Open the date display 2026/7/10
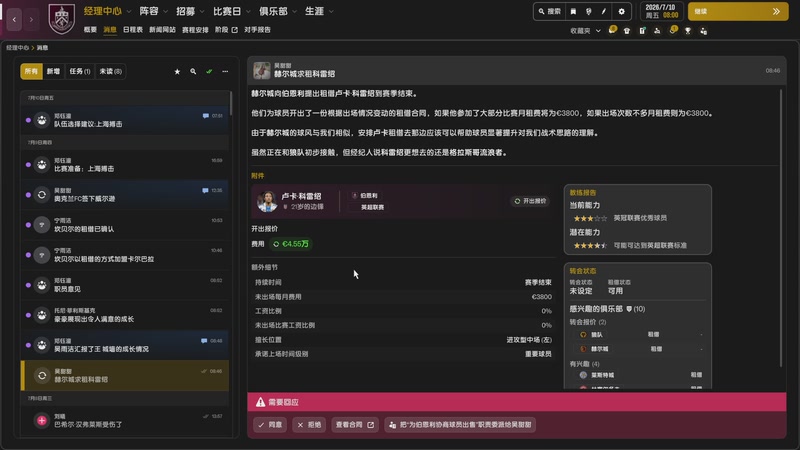Viewport: 800px width, 450px height. [661, 11]
